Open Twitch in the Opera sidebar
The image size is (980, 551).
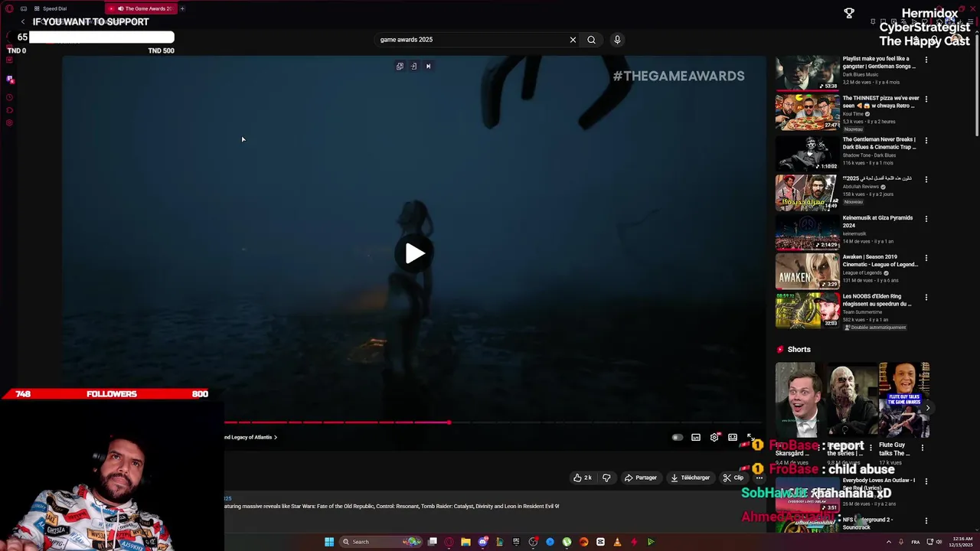pyautogui.click(x=10, y=80)
